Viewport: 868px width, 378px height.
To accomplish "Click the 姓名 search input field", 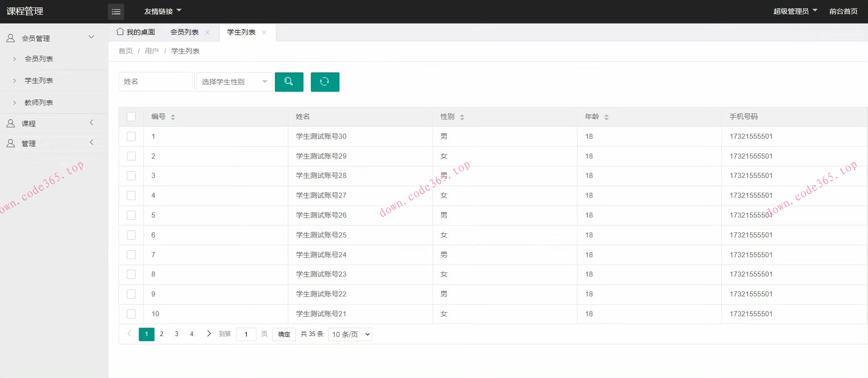I will [x=156, y=82].
